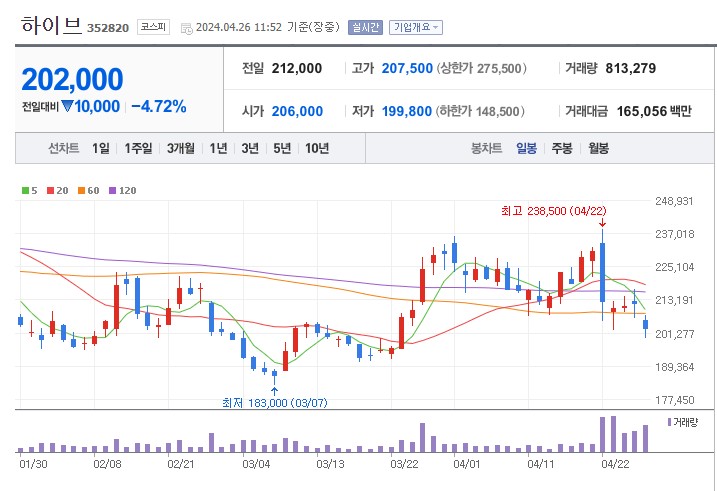Click the blue down triangle before 10,000

(x=67, y=107)
